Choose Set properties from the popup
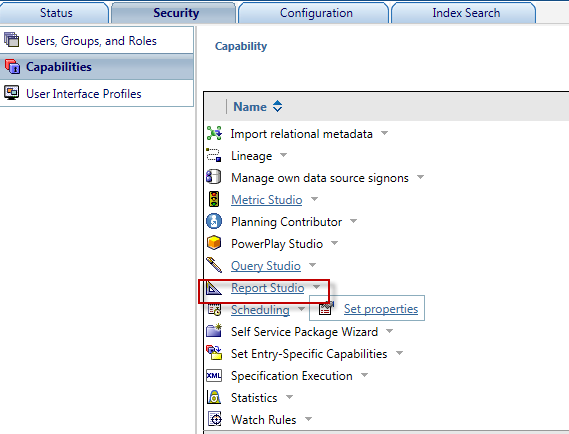569x434 pixels. [381, 309]
